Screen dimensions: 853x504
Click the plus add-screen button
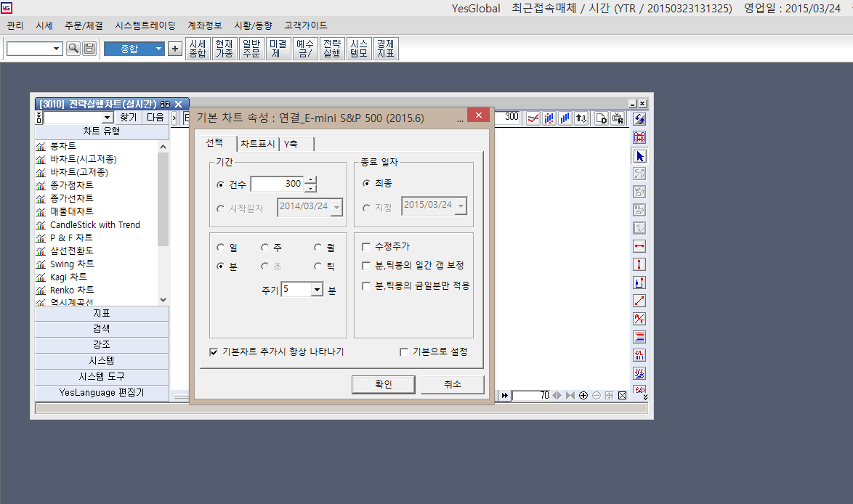point(174,49)
